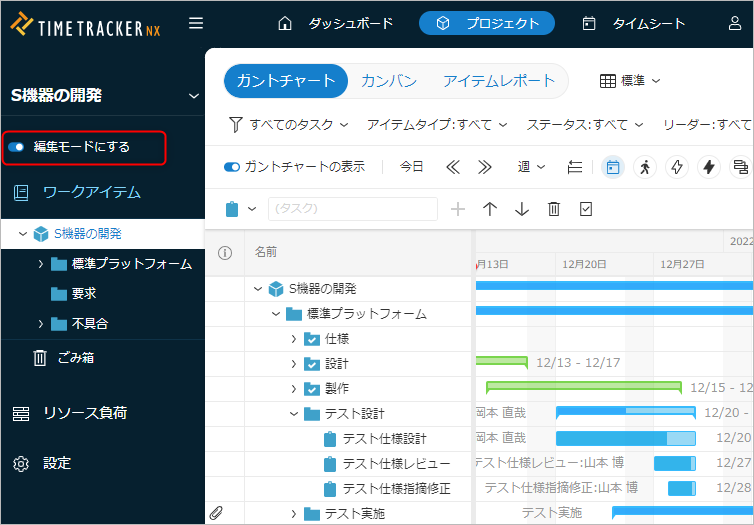
Task: Move the item up with up arrow
Action: [x=490, y=209]
